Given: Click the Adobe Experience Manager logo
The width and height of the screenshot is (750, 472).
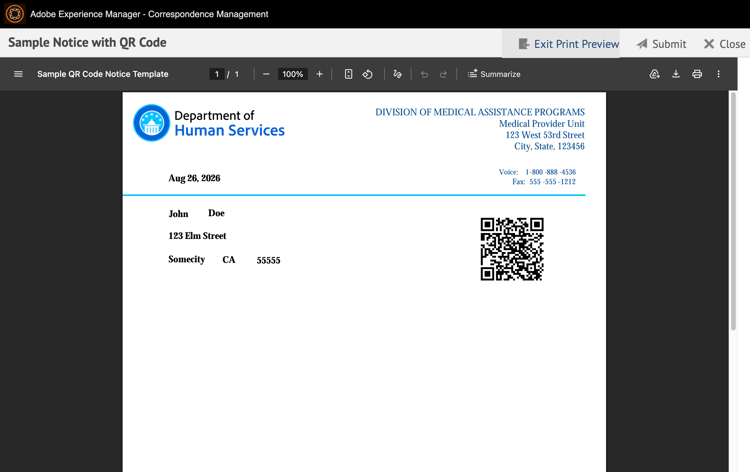Looking at the screenshot, I should (x=14, y=14).
